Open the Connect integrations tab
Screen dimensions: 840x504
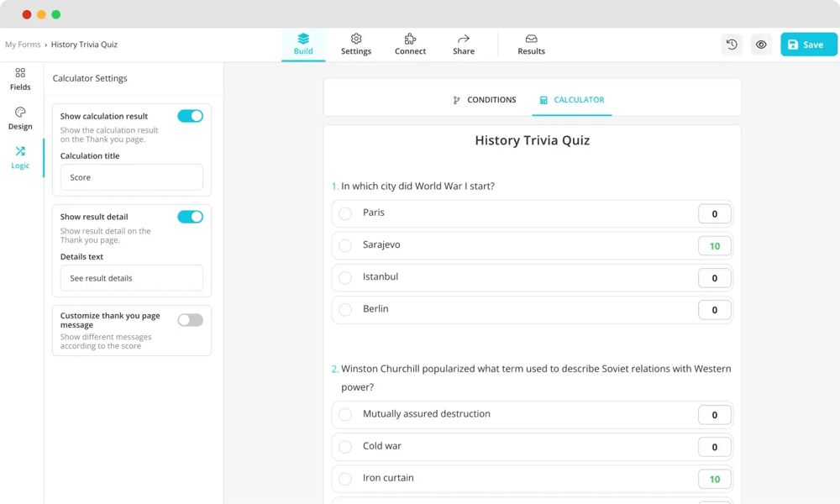[x=410, y=45]
